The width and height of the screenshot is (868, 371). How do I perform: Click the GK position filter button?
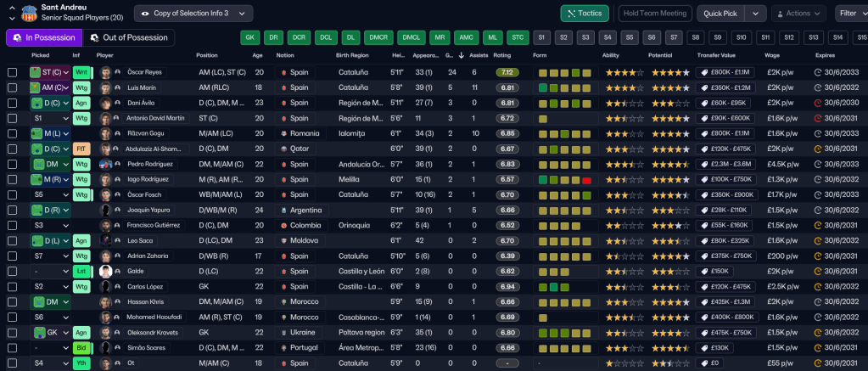tap(249, 37)
